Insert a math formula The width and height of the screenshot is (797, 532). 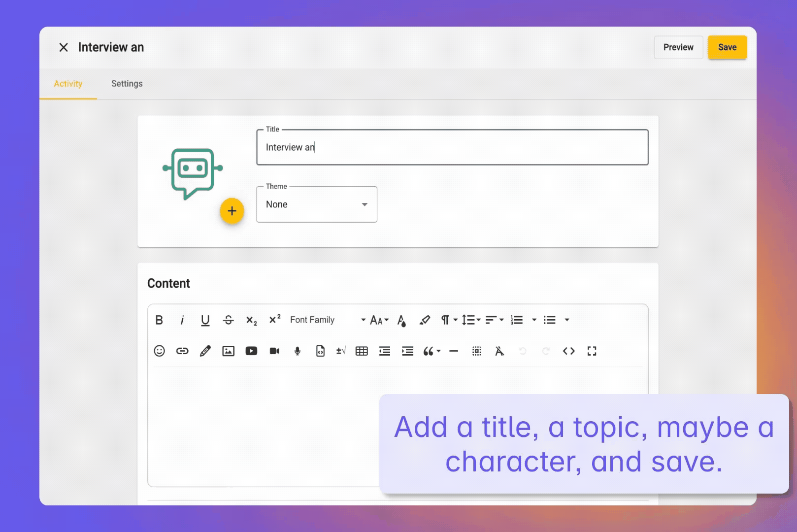[341, 351]
